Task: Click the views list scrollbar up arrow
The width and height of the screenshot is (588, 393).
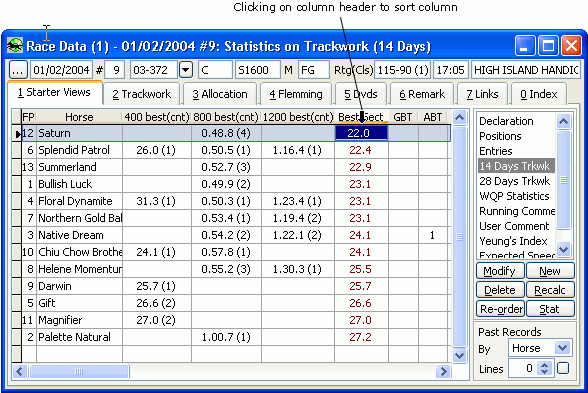Action: click(564, 121)
